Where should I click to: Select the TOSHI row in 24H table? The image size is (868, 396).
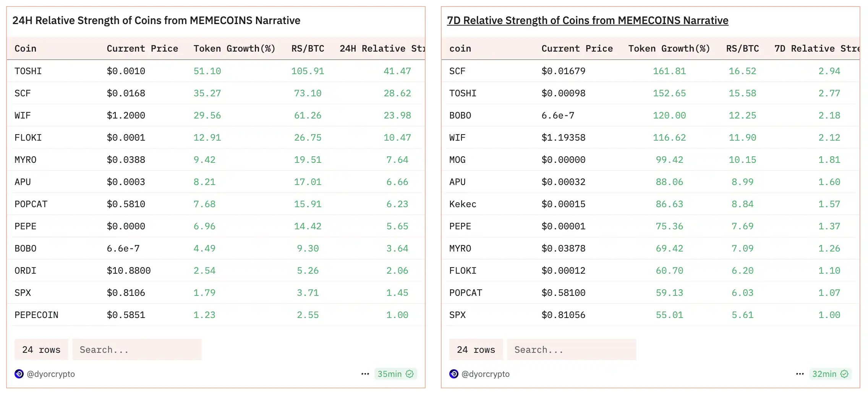coord(28,71)
